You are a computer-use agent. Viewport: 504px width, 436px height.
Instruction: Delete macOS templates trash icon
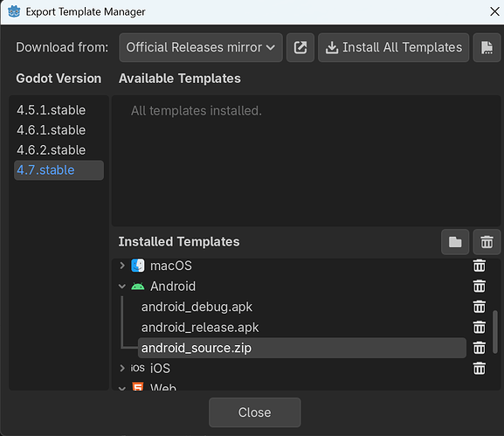(x=479, y=266)
